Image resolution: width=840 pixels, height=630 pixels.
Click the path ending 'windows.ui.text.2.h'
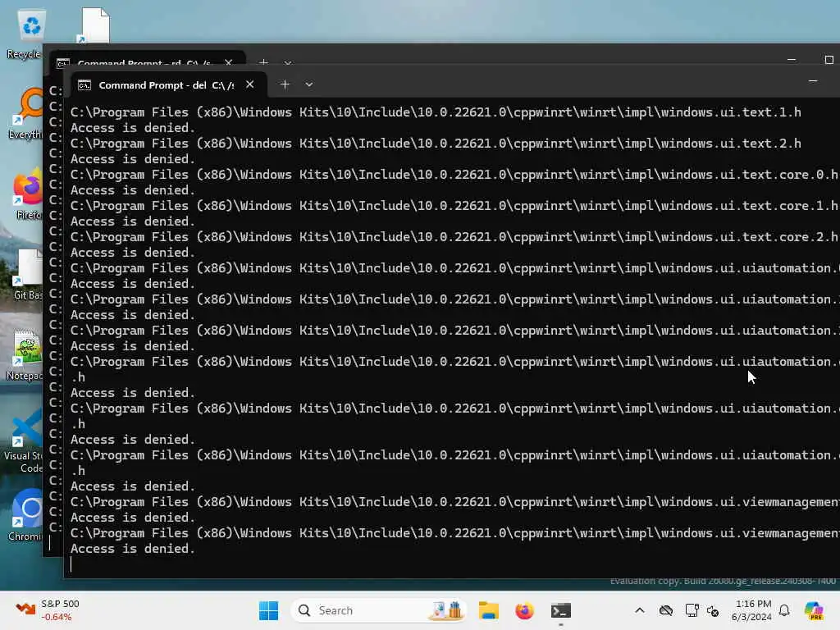click(x=436, y=143)
